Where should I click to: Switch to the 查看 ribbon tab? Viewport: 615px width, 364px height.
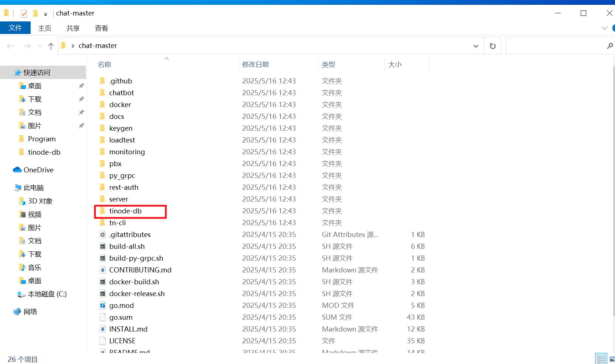click(101, 28)
